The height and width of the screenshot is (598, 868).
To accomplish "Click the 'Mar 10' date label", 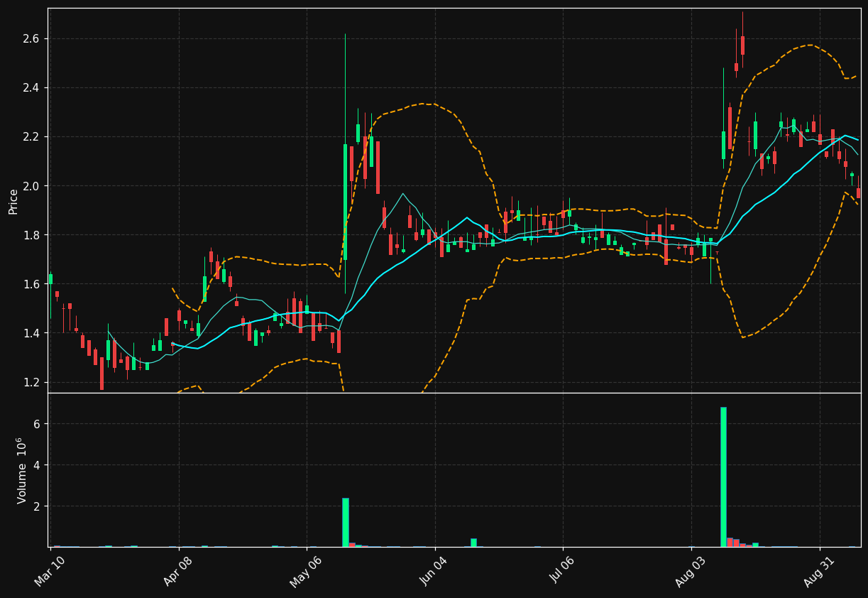I will click(50, 570).
